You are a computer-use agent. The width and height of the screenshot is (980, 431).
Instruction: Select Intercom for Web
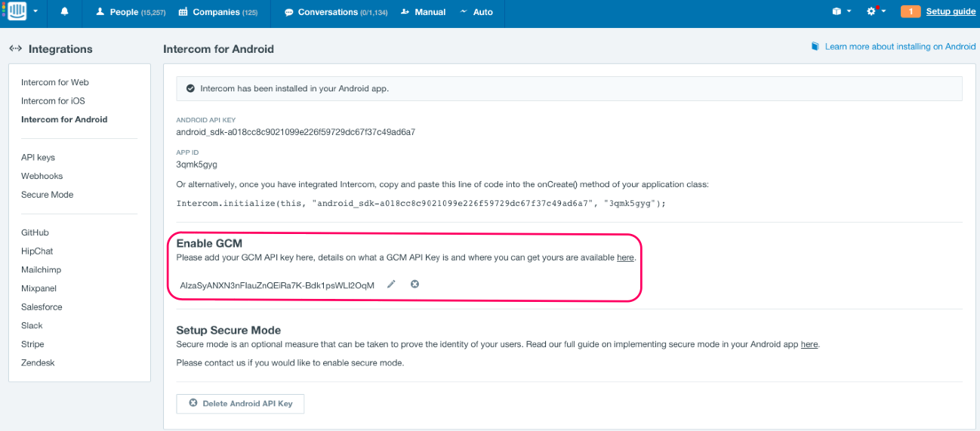[x=55, y=82]
